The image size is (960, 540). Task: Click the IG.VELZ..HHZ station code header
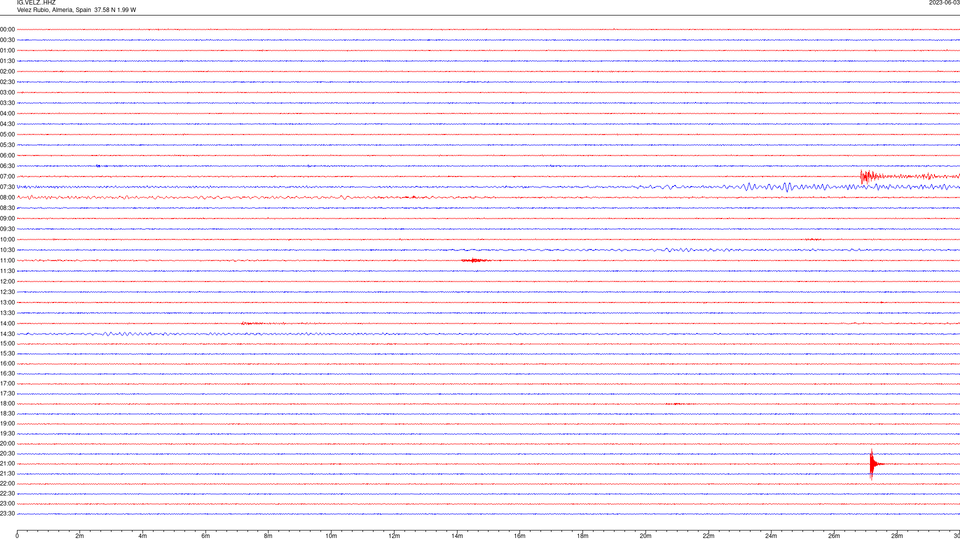click(x=36, y=2)
